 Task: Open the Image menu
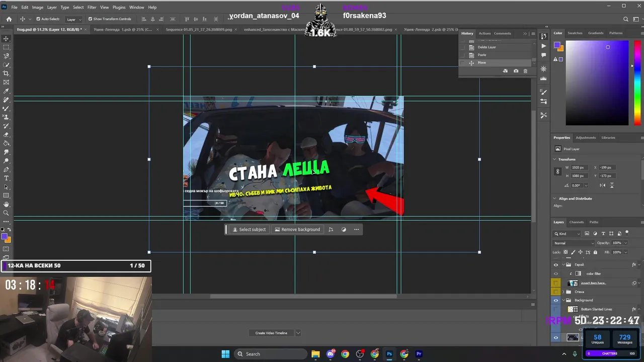37,8
